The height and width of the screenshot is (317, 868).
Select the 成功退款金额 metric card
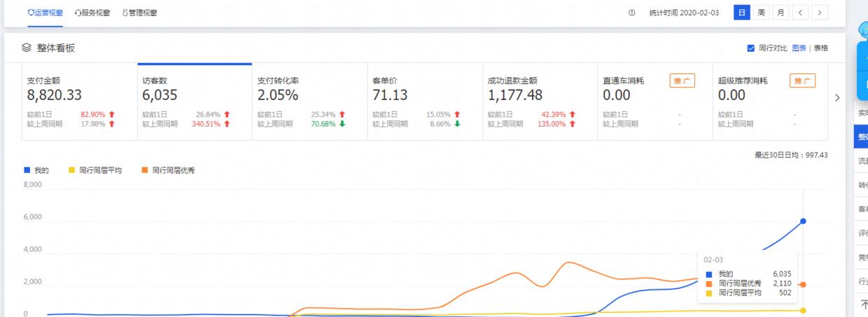pos(540,102)
